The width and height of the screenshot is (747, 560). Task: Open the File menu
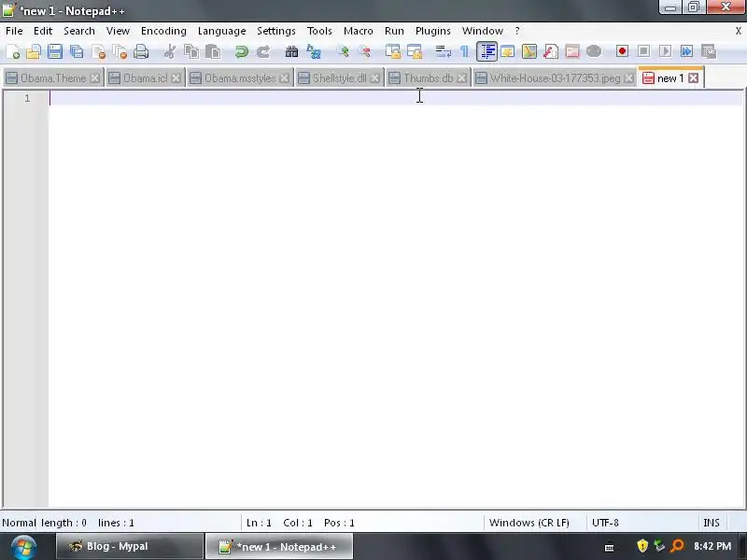pyautogui.click(x=14, y=31)
